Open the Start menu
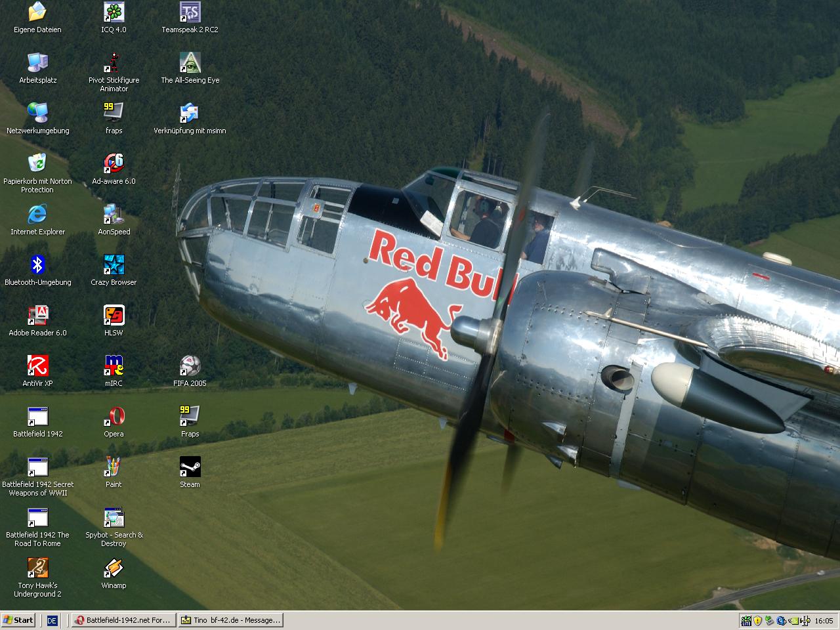The height and width of the screenshot is (630, 840). tap(18, 620)
